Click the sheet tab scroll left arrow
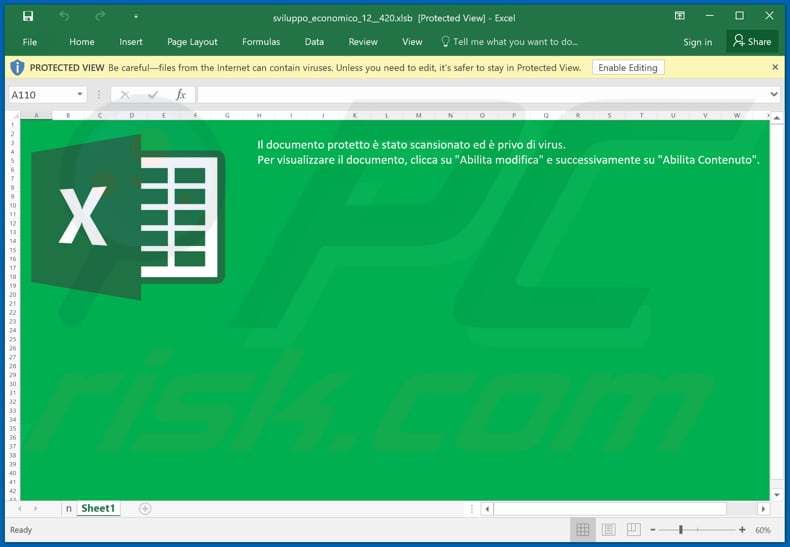This screenshot has width=790, height=547. [x=20, y=509]
